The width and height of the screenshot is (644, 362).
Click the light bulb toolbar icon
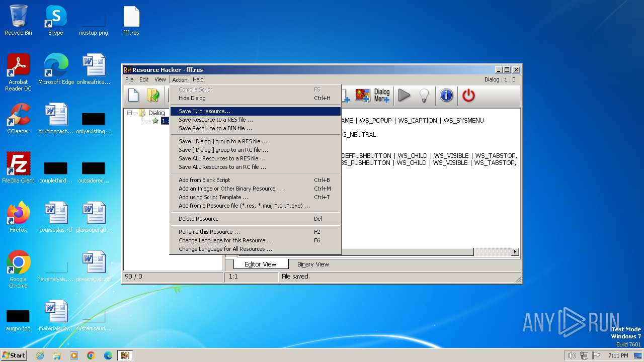424,95
